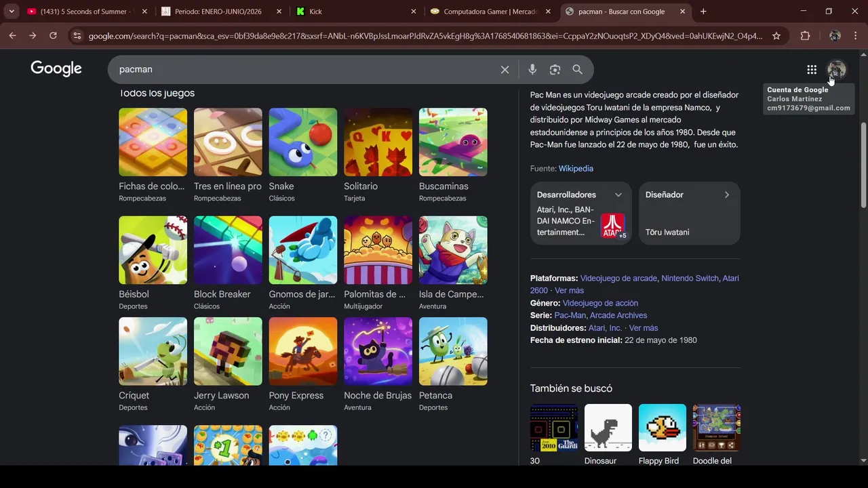Go to the Google logo homepage
This screenshot has height=488, width=868.
(56, 68)
